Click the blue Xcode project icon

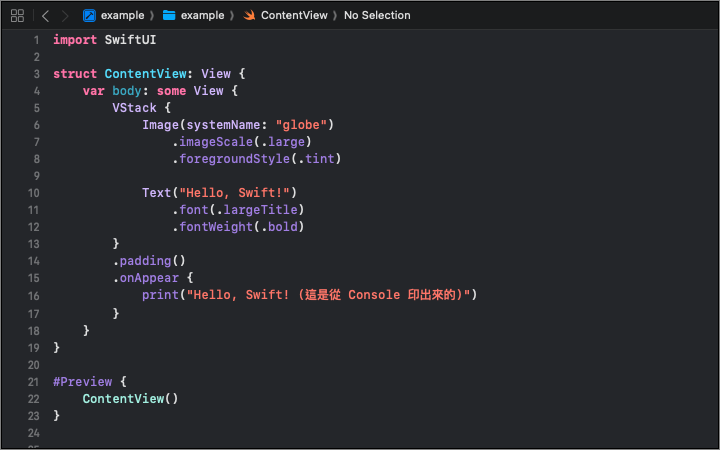pyautogui.click(x=90, y=15)
